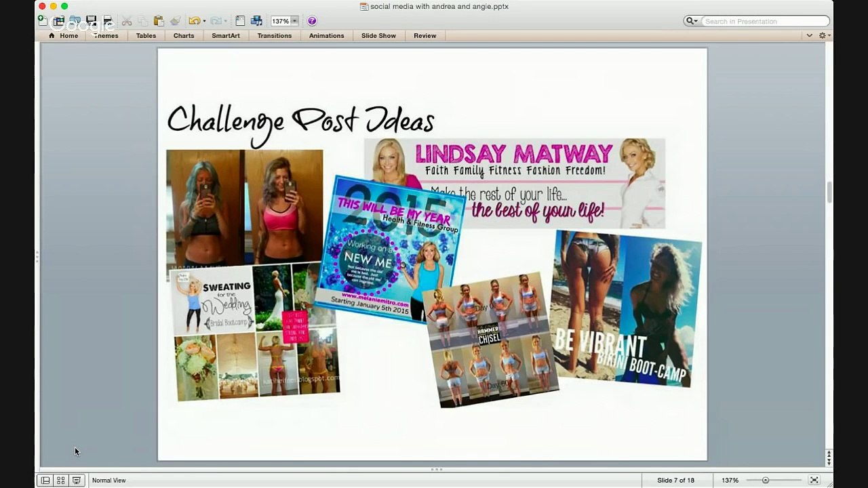Click the Normal View status label
The height and width of the screenshot is (488, 868).
[109, 481]
